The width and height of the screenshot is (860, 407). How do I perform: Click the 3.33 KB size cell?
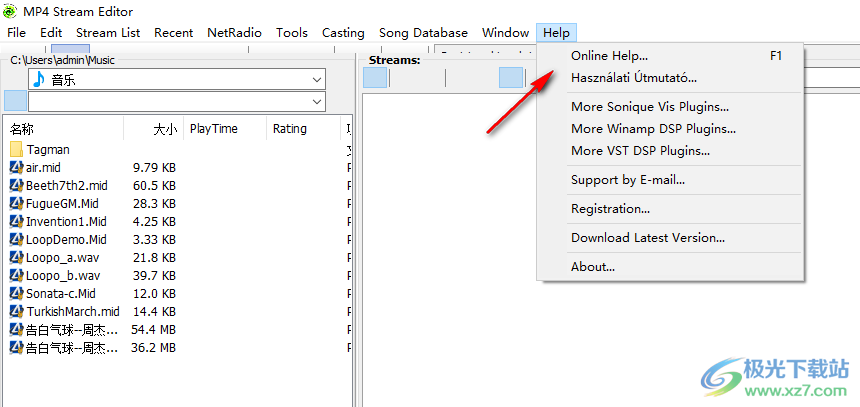coord(154,240)
